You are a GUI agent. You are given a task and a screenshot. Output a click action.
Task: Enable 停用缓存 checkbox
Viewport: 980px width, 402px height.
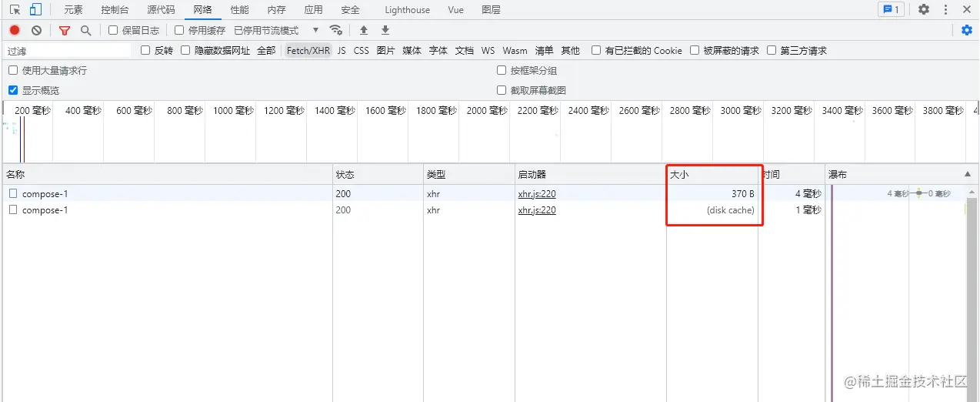(179, 31)
